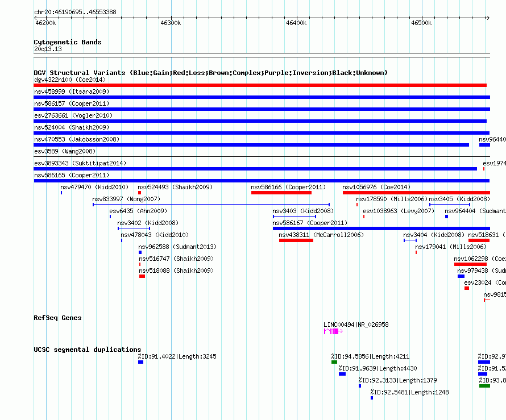Select the nsv3405 (Kidd2008) span line
Image resolution: width=506 pixels, height=420 pixels.
(x=450, y=205)
